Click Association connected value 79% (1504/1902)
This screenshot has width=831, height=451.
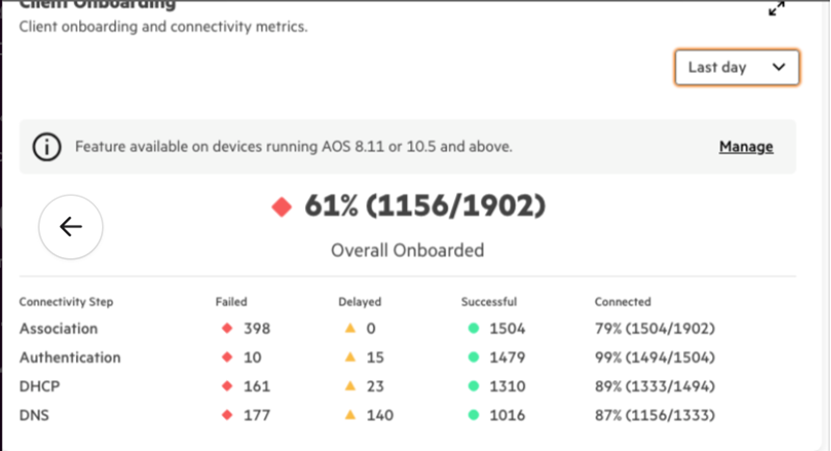(655, 328)
